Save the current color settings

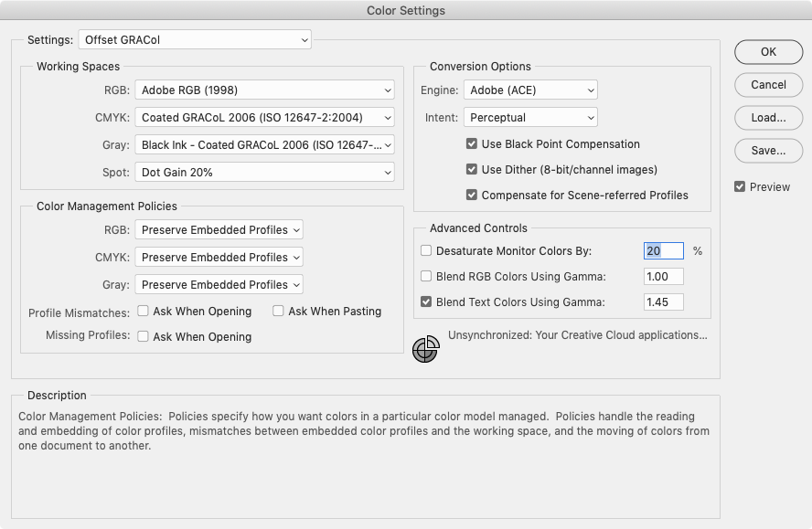click(768, 151)
